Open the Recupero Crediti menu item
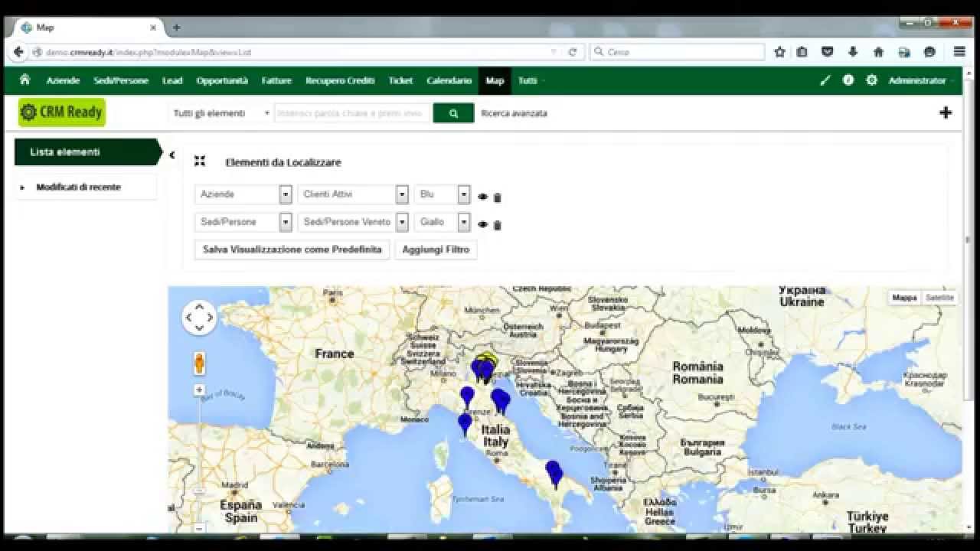980x551 pixels. tap(340, 80)
